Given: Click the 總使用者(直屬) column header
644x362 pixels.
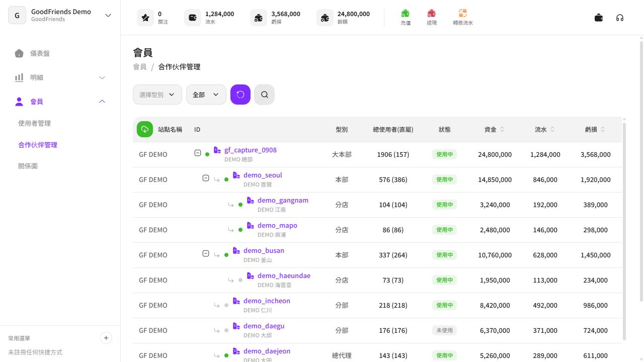Looking at the screenshot, I should pos(393,129).
